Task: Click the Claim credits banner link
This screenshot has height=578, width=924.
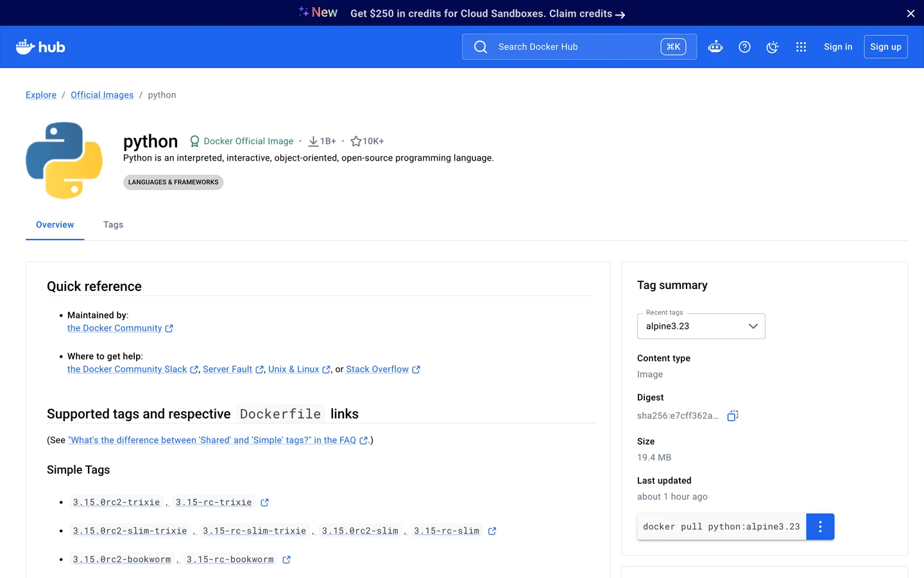Action: pos(587,13)
